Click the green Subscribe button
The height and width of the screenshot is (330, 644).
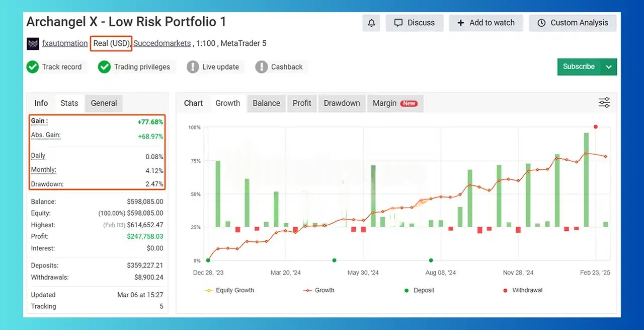point(579,67)
